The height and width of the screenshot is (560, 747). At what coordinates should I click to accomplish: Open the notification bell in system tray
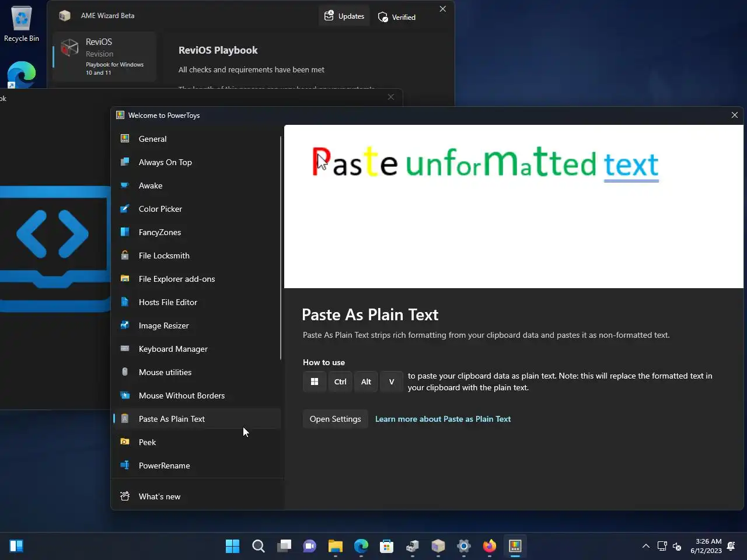tap(731, 546)
